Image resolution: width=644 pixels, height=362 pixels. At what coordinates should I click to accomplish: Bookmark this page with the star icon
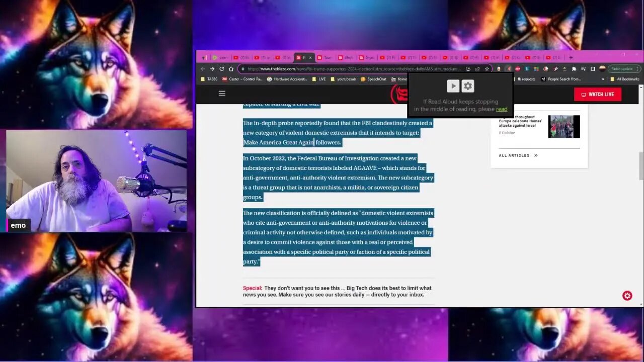click(x=487, y=69)
